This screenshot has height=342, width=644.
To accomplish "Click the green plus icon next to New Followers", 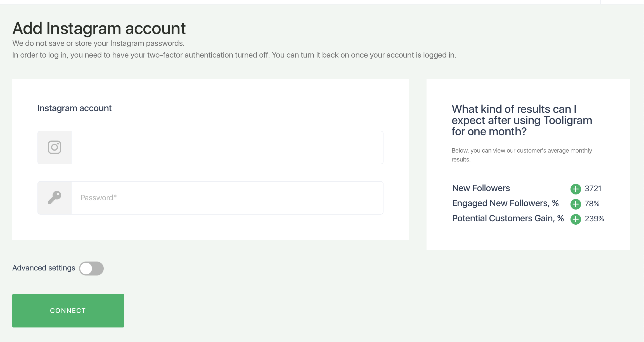I will tap(576, 189).
